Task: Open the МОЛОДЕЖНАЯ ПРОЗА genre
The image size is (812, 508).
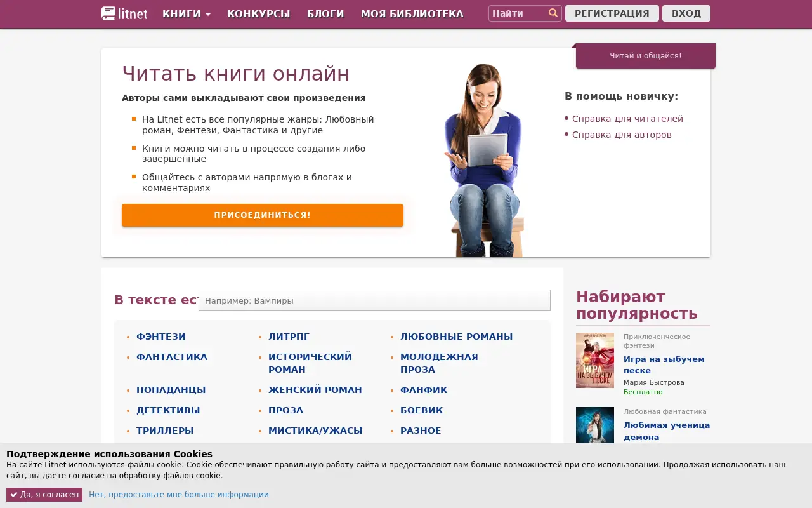Action: [x=439, y=363]
